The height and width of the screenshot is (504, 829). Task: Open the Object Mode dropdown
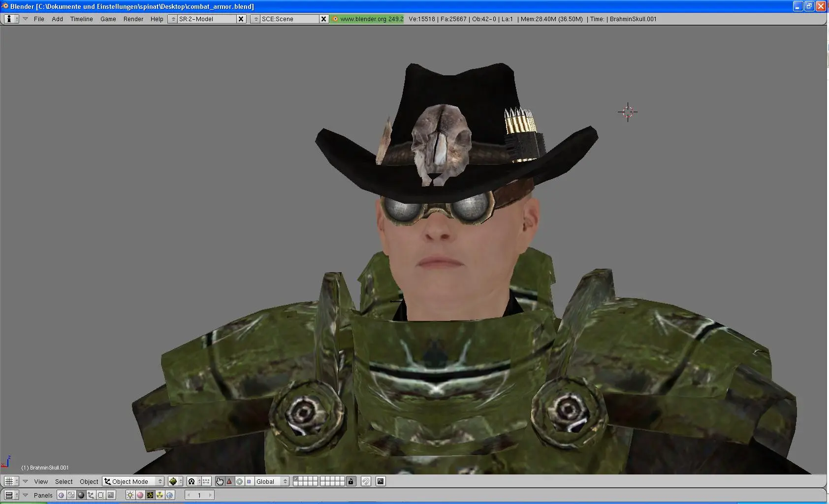coord(133,481)
